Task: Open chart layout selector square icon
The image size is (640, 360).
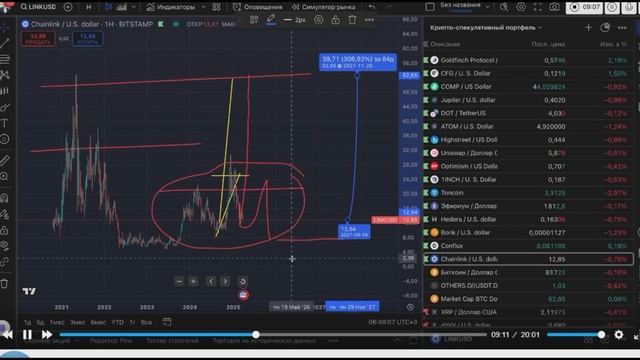Action: tap(430, 7)
